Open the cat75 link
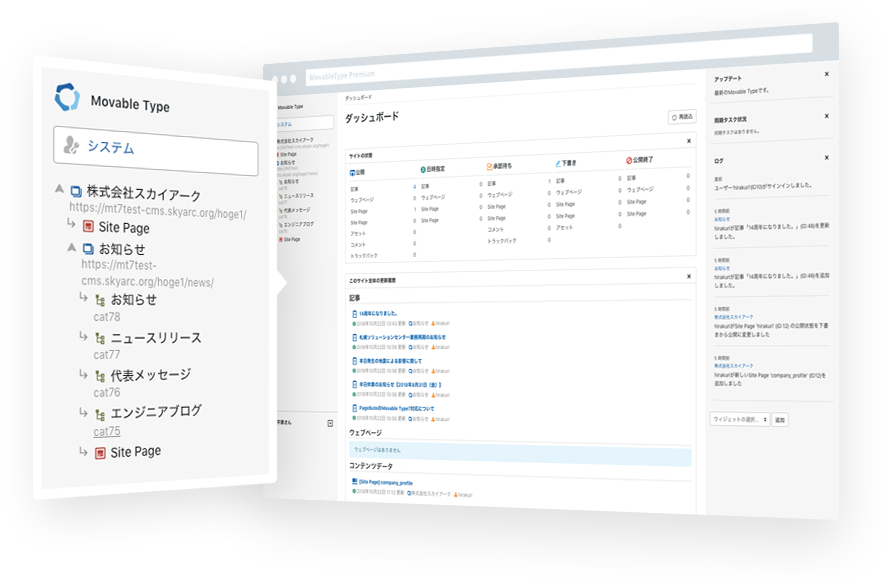 tap(107, 431)
